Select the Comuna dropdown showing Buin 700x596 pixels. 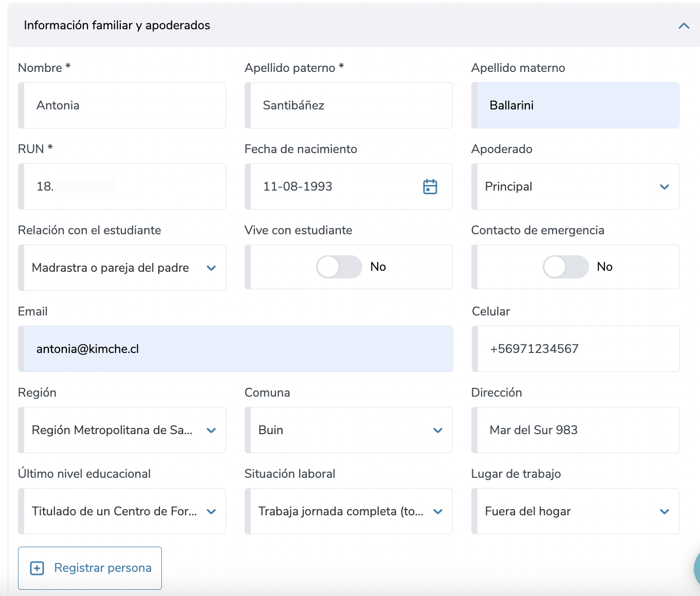(x=349, y=430)
